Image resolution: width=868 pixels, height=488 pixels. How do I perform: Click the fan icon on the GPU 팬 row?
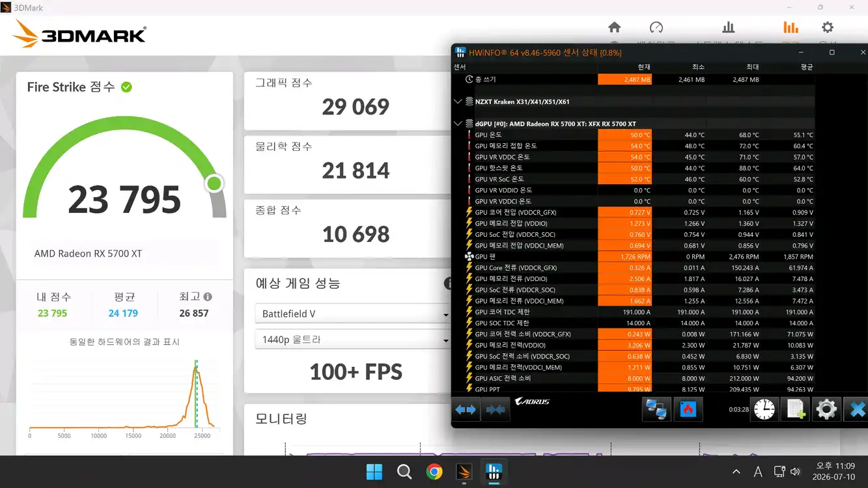[x=469, y=257]
